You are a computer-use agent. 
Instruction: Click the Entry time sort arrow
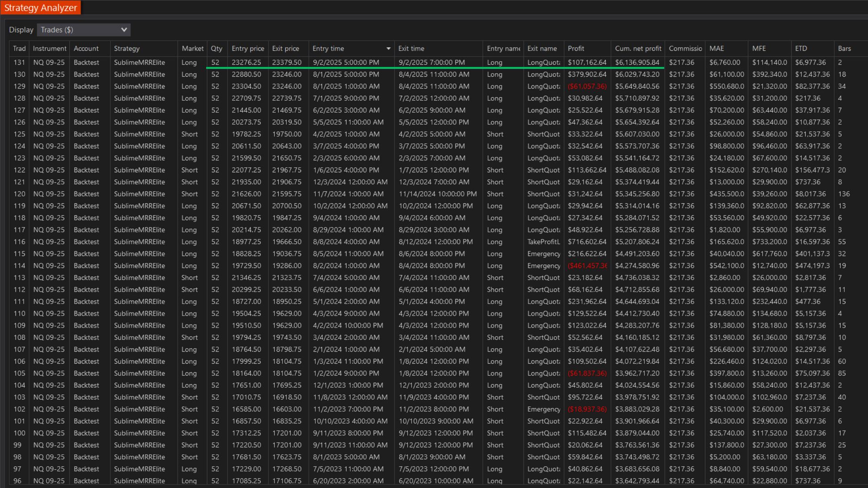pyautogui.click(x=388, y=49)
